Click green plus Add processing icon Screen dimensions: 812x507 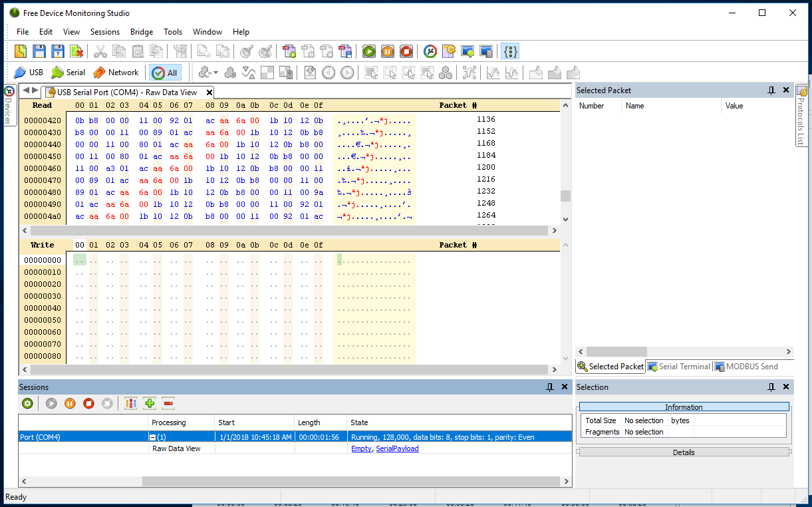pos(150,403)
